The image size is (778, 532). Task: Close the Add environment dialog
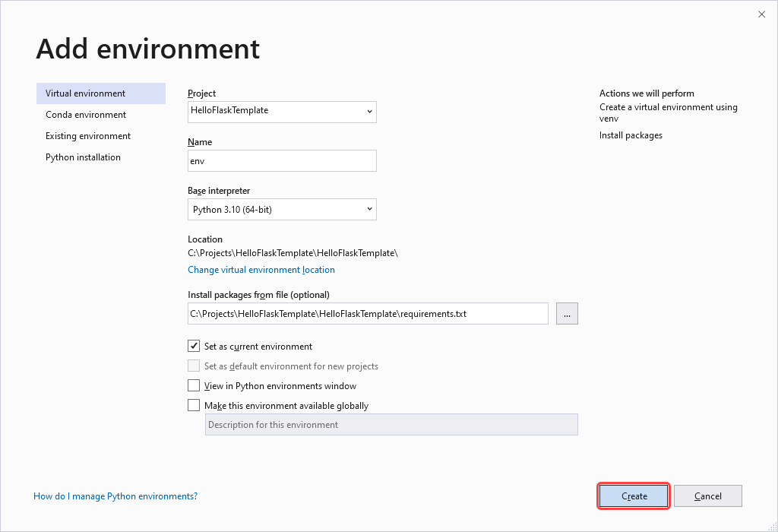point(761,14)
